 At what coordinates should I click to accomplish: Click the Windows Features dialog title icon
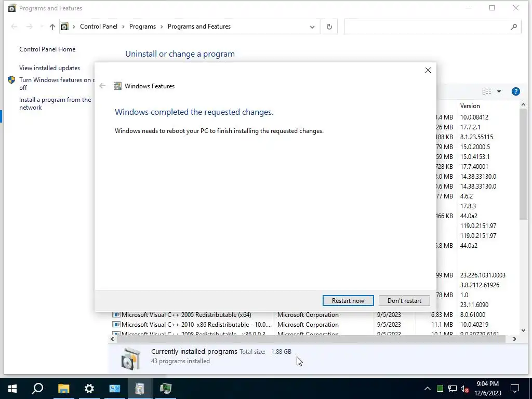(117, 86)
